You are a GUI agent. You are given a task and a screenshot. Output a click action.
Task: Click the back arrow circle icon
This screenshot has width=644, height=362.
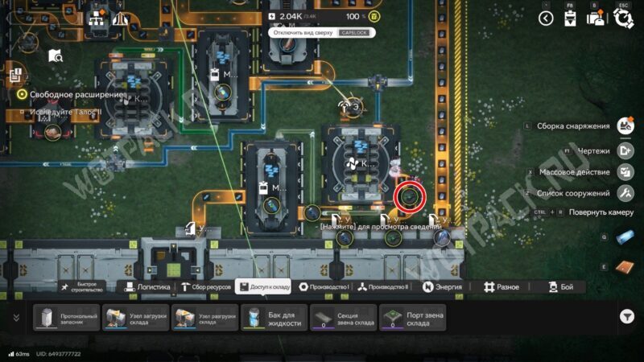(x=546, y=19)
